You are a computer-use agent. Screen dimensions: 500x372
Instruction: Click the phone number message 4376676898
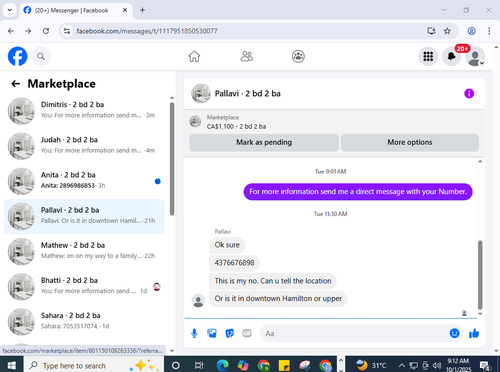point(234,263)
